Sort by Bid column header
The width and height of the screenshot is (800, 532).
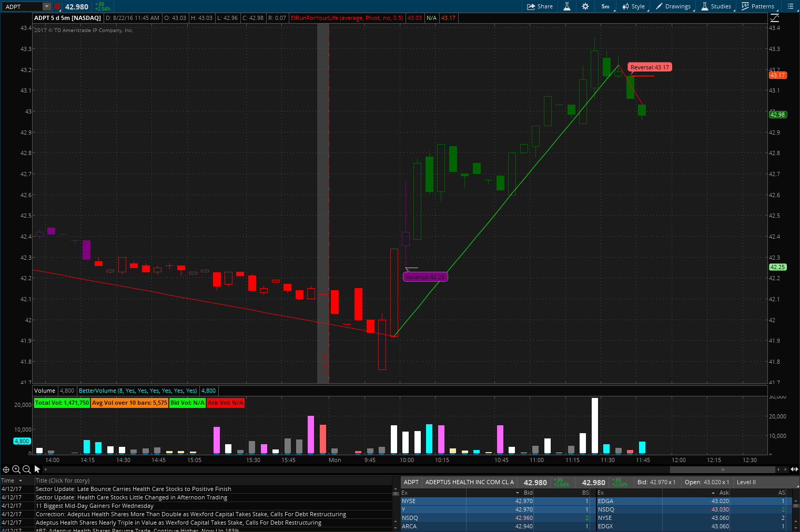[528, 493]
